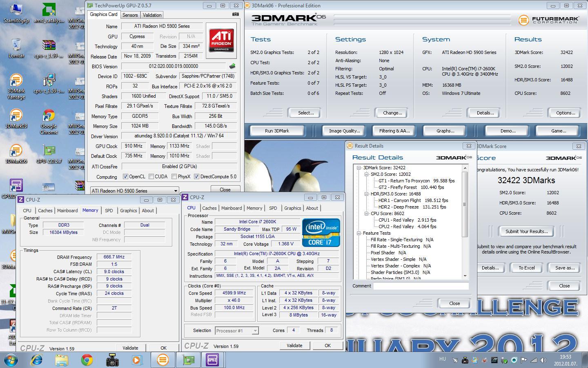
Task: Click the ATI Radeon logo in GPU-Z
Action: point(221,40)
